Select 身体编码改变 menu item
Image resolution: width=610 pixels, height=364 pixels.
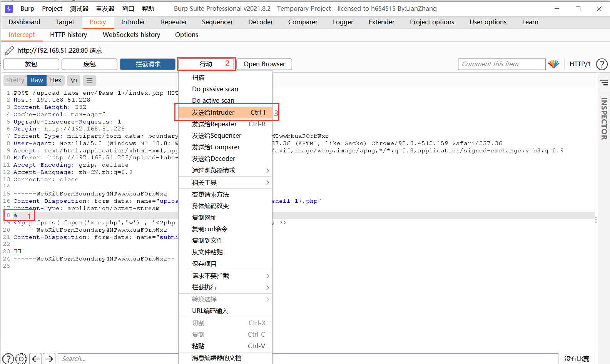click(225, 206)
